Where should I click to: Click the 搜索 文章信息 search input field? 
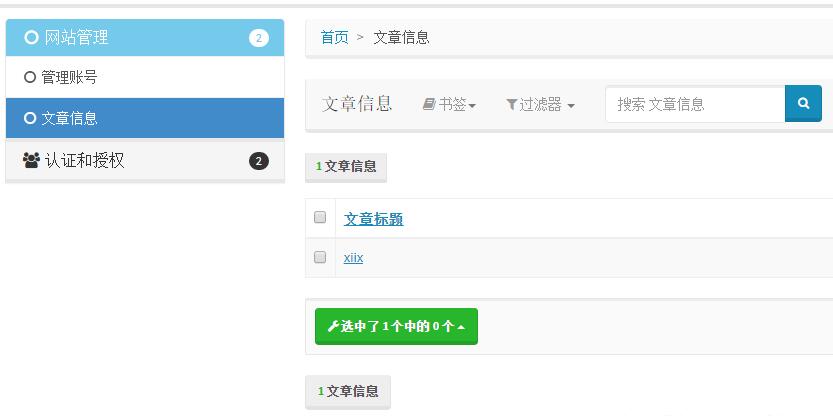pyautogui.click(x=695, y=104)
